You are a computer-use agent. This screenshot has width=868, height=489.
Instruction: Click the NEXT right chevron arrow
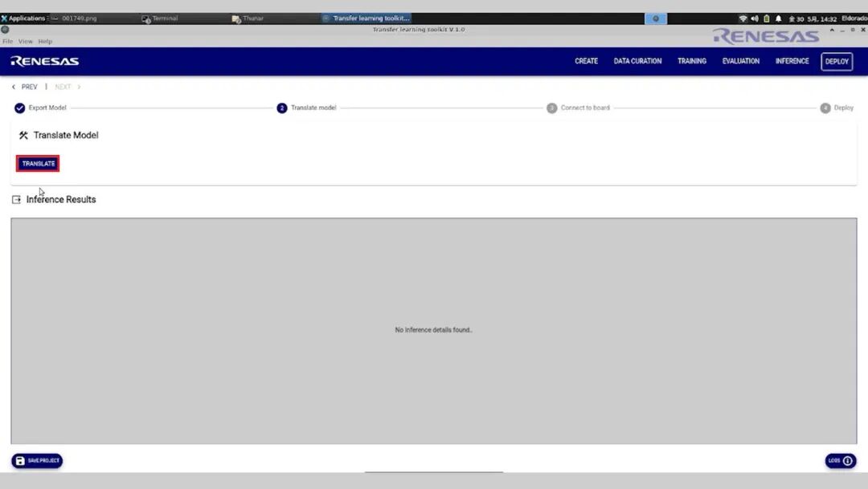pyautogui.click(x=79, y=87)
